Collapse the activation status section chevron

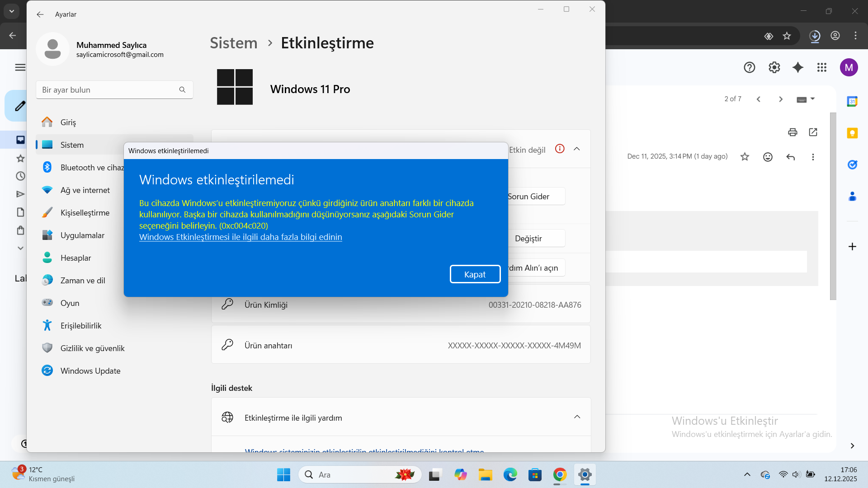(x=577, y=149)
